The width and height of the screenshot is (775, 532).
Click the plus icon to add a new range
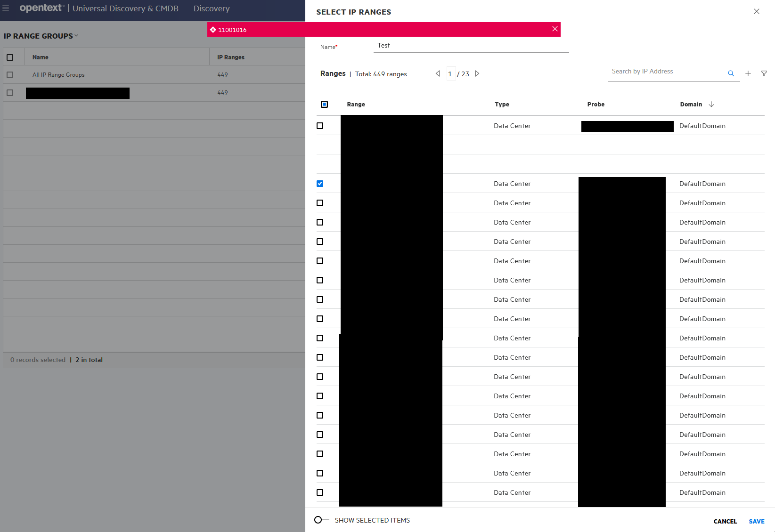point(748,73)
